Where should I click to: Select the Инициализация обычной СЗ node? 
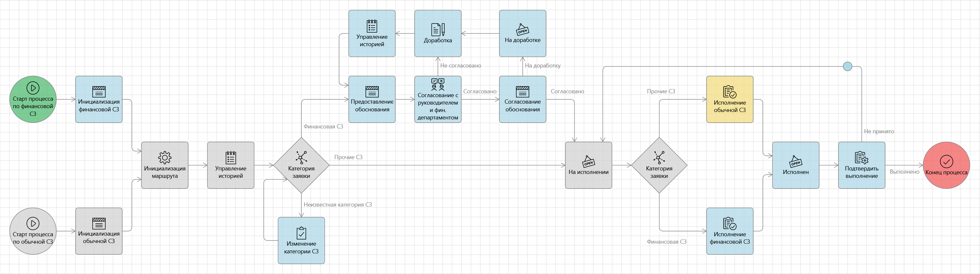click(x=98, y=231)
